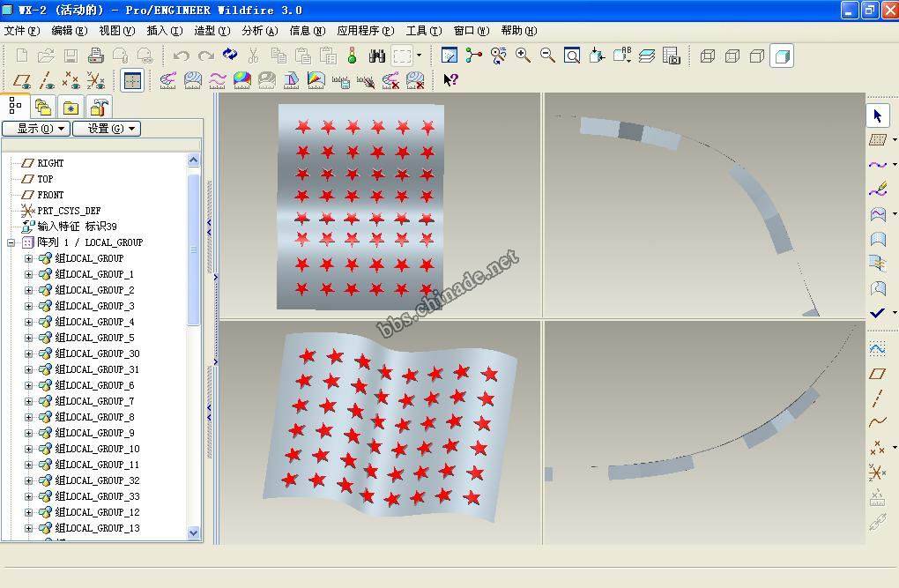Expand the 组LOCAL_GROUP_30 node
This screenshot has height=588, width=899.
(x=28, y=354)
